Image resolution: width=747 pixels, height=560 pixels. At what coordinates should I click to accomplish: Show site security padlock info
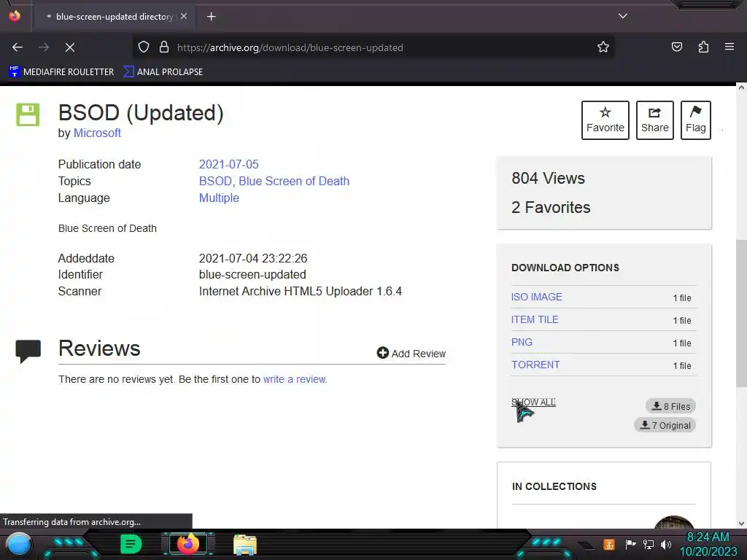pyautogui.click(x=164, y=47)
